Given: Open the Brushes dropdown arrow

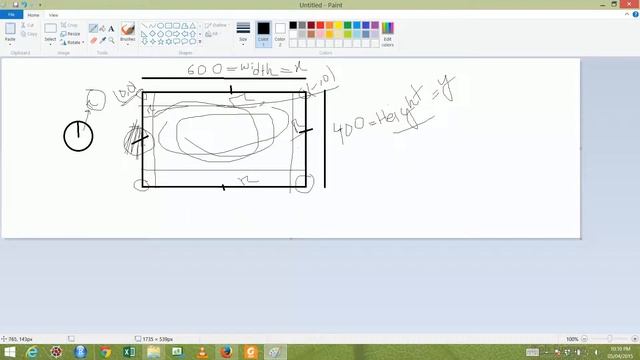Looking at the screenshot, I should pyautogui.click(x=128, y=44).
